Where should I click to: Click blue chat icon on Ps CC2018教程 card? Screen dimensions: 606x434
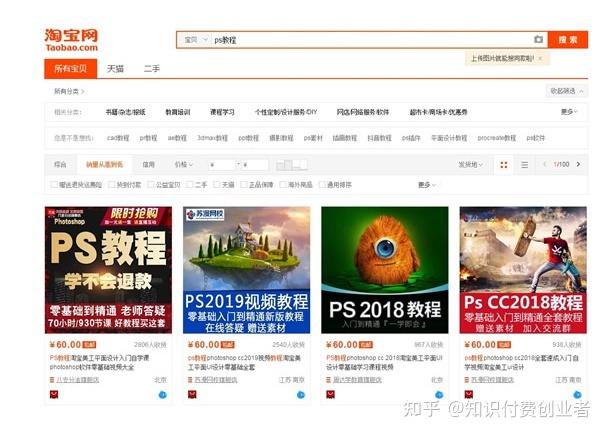coord(577,395)
